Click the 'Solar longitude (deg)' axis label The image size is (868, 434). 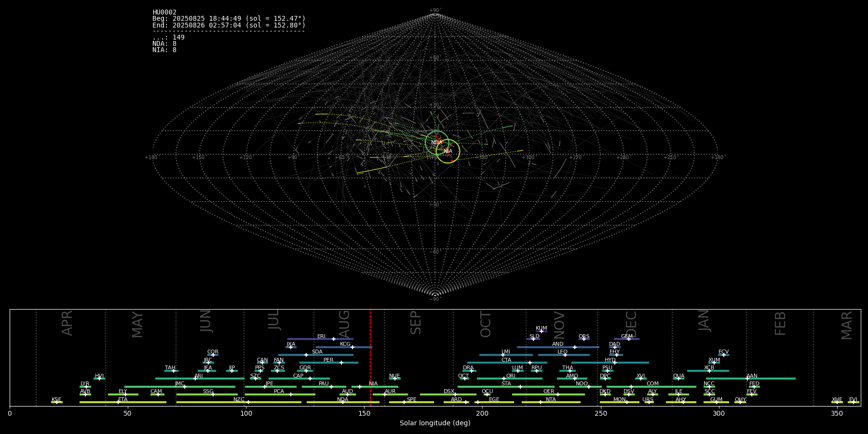pyautogui.click(x=435, y=423)
